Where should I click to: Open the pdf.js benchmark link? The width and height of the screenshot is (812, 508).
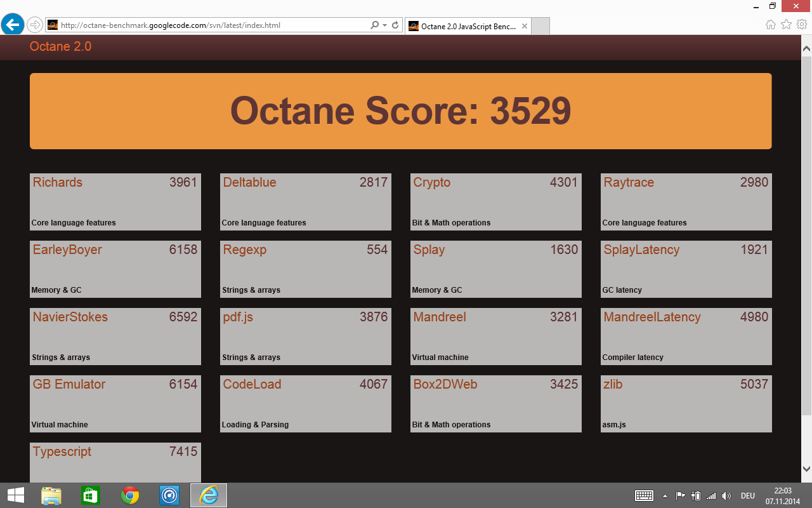coord(238,317)
